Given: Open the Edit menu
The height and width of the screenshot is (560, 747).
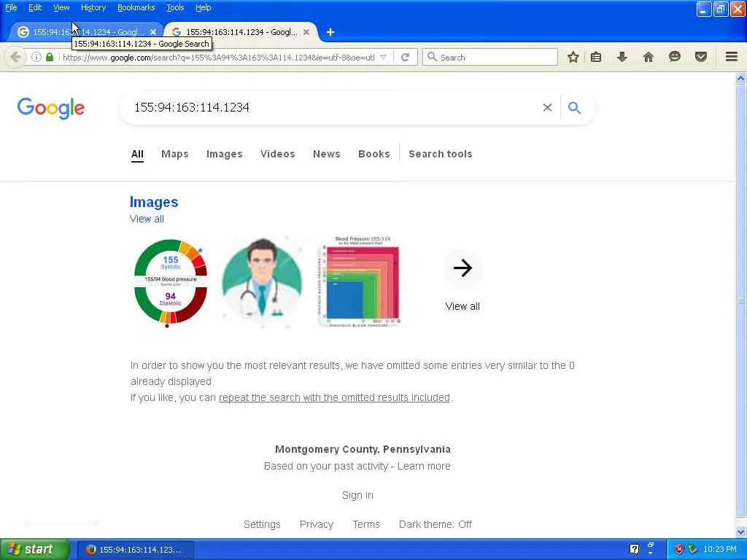Looking at the screenshot, I should click(35, 7).
